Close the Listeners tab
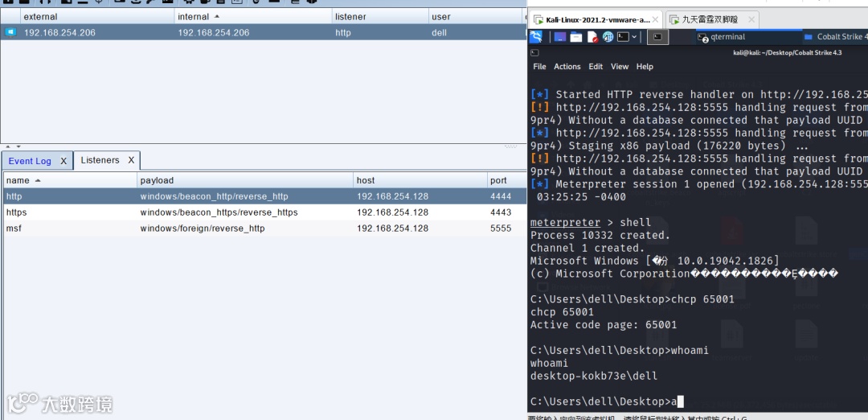 tap(131, 160)
